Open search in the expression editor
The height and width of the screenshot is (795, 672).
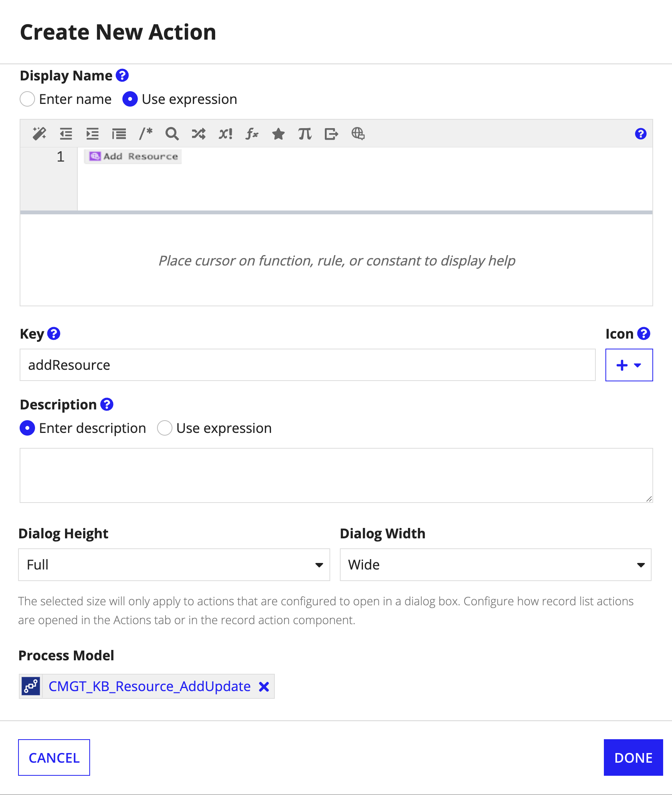click(x=172, y=134)
